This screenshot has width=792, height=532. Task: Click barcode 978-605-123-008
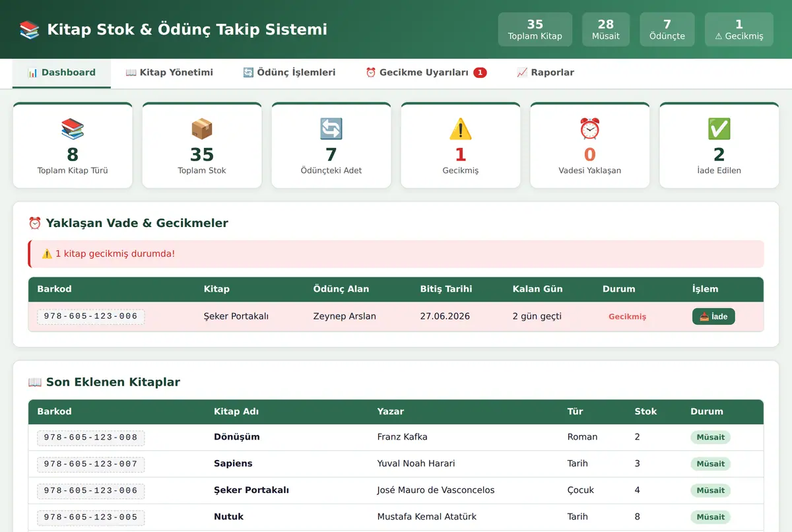(x=91, y=438)
